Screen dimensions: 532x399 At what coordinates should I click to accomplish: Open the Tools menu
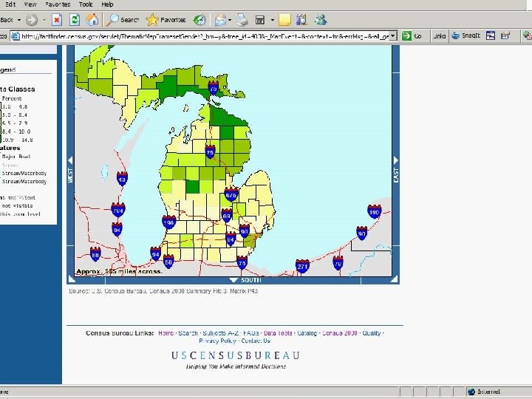(x=86, y=4)
